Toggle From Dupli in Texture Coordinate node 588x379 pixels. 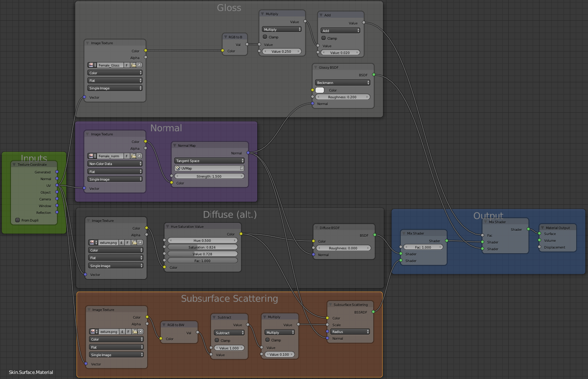coord(18,220)
